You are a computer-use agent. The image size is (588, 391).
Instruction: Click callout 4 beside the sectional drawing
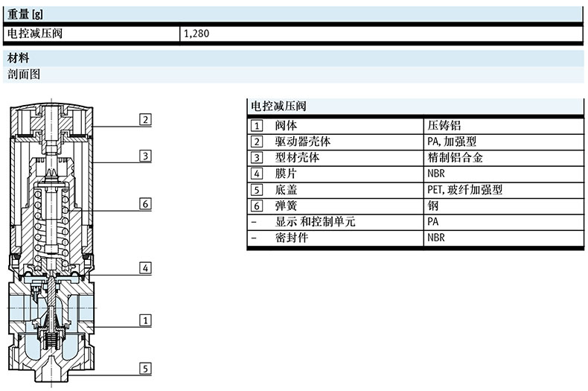coord(146,267)
